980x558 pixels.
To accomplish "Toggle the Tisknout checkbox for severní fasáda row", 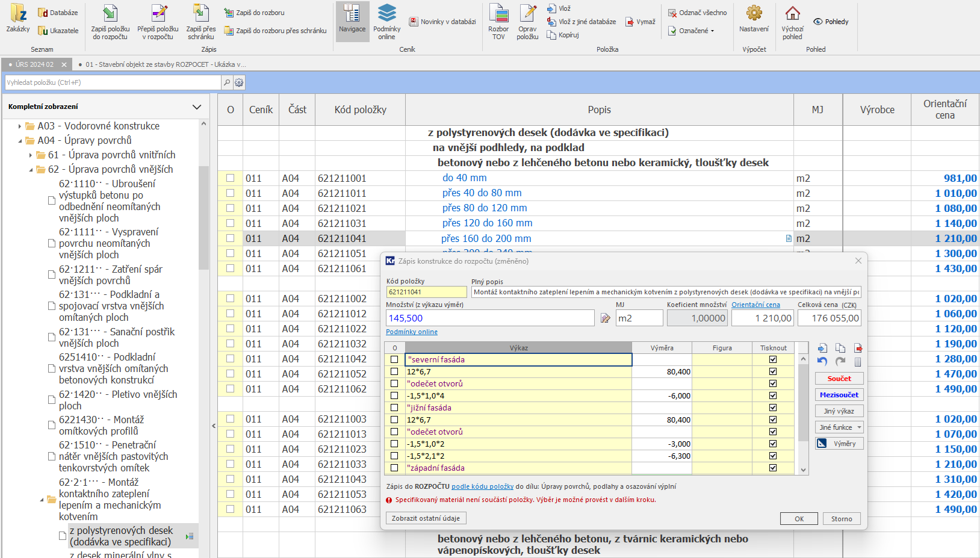I will pyautogui.click(x=773, y=359).
